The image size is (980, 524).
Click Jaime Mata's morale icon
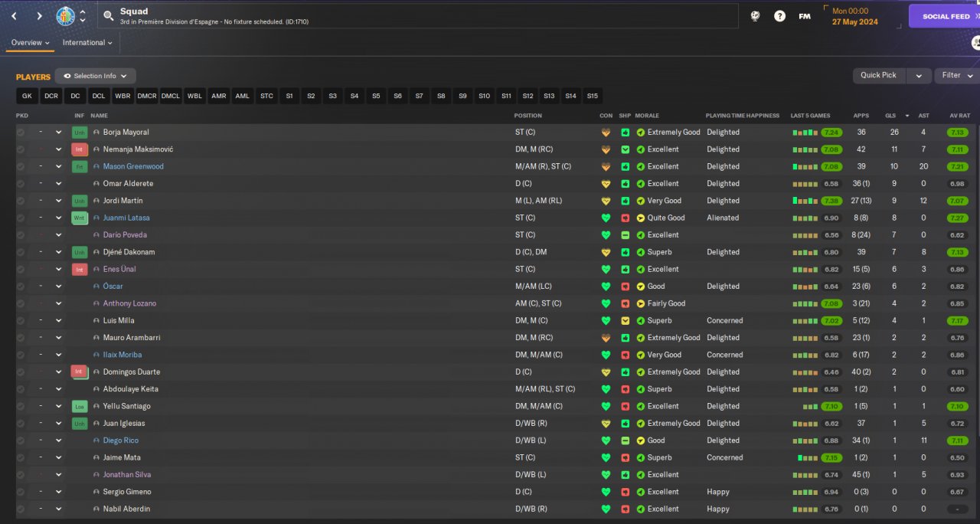(641, 457)
